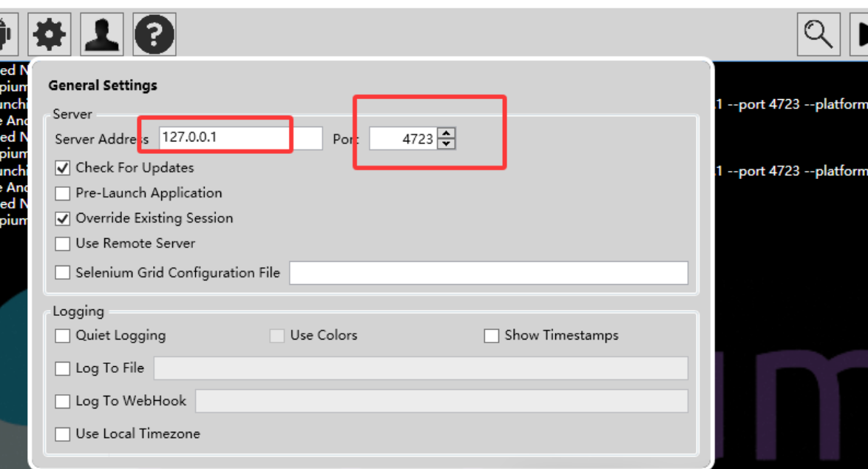Viewport: 868px width, 469px height.
Task: Increase the port with up arrow
Action: coord(446,133)
